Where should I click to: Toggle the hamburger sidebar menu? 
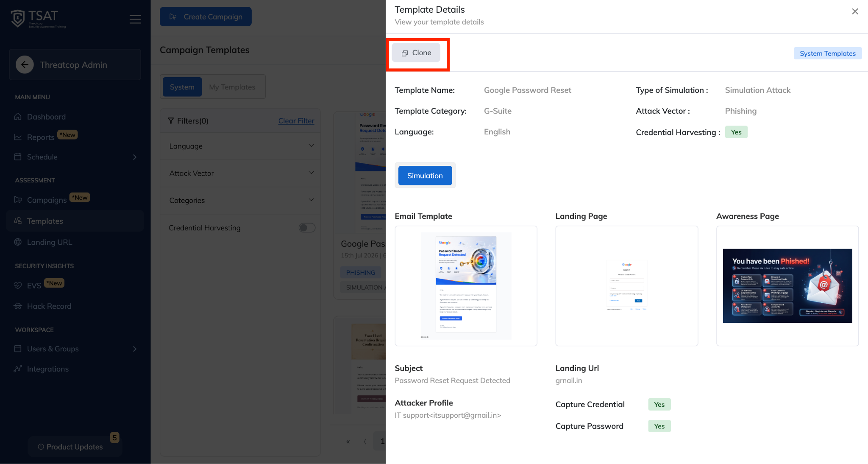pos(135,19)
